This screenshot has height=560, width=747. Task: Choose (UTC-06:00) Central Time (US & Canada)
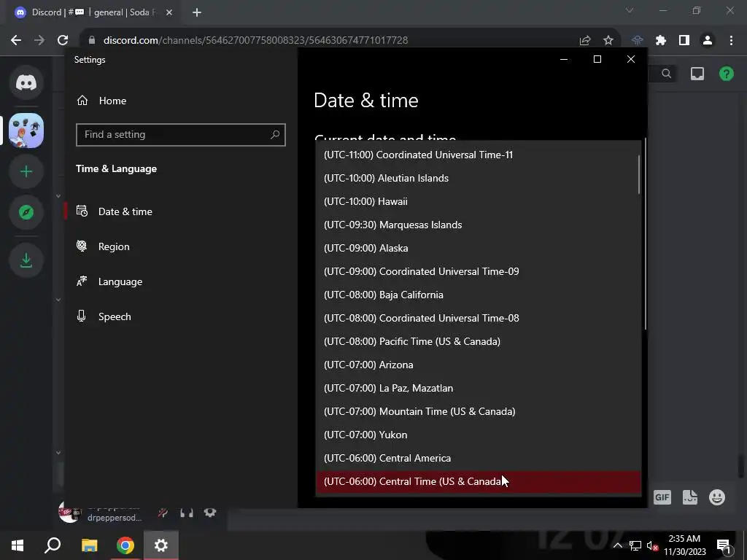[479, 481]
